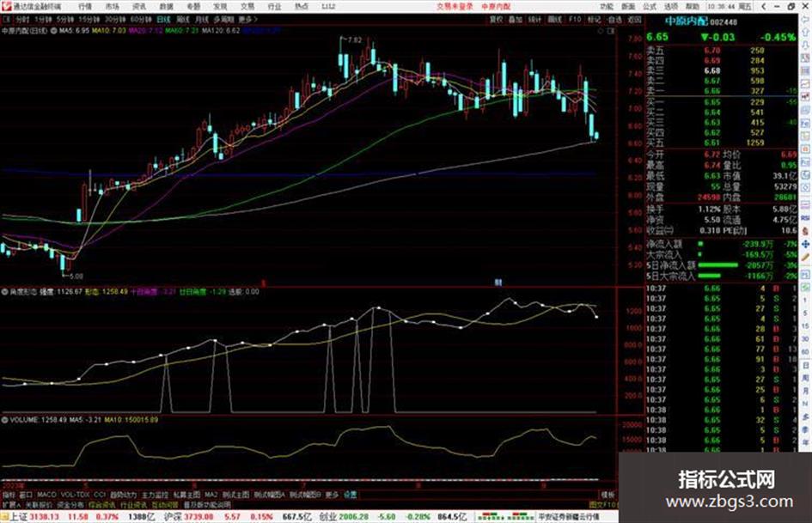Switch to the 60分钟 period tab

142,19
